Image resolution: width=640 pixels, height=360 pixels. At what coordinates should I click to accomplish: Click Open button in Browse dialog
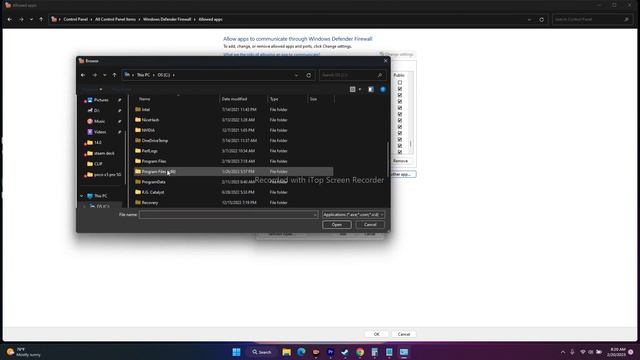tap(337, 225)
